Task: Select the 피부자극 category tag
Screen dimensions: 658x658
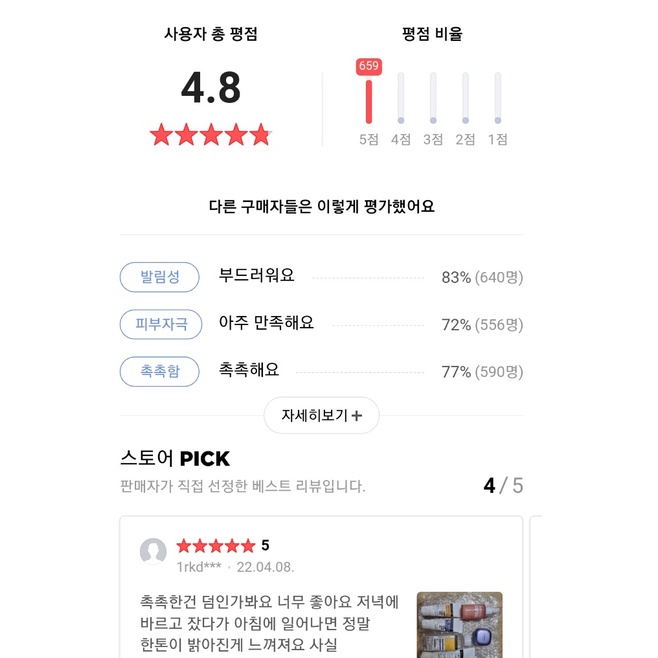Action: coord(160,324)
